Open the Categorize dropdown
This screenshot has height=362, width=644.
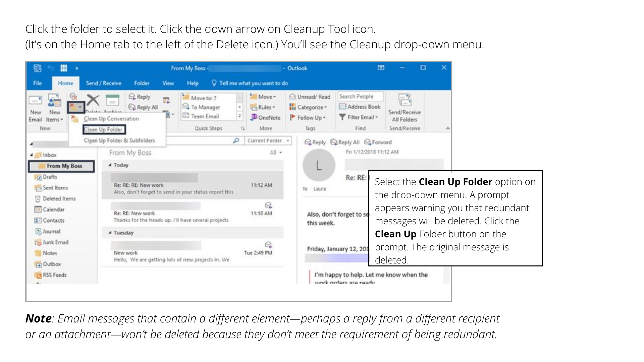tap(308, 107)
